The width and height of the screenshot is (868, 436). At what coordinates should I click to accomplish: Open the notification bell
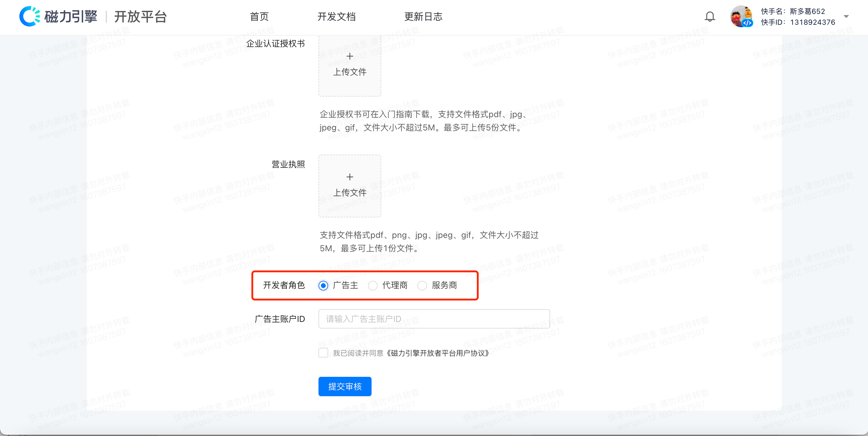coord(710,16)
